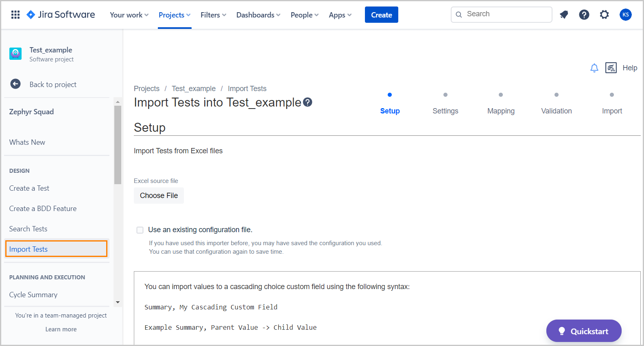Click the Test_example project name in sidebar

51,50
